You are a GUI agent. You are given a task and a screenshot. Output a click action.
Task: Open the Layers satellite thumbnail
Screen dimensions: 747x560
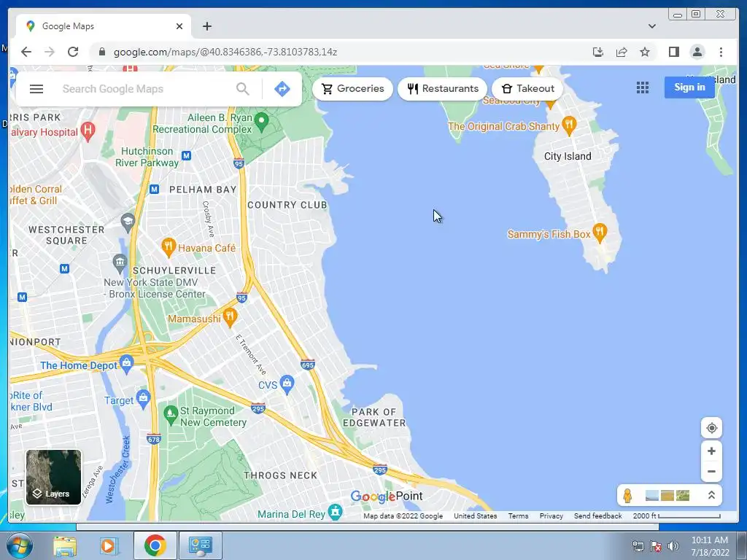53,477
